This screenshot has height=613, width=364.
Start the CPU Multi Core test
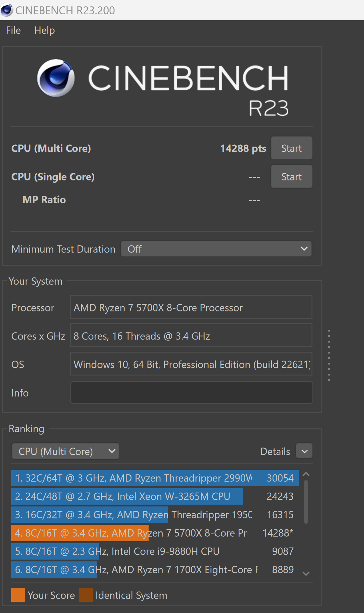[x=292, y=148]
